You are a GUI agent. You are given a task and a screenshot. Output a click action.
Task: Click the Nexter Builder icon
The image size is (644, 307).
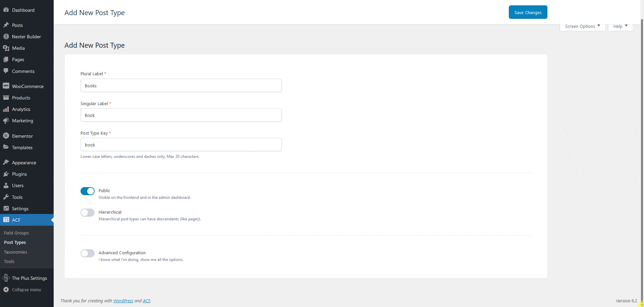click(6, 37)
